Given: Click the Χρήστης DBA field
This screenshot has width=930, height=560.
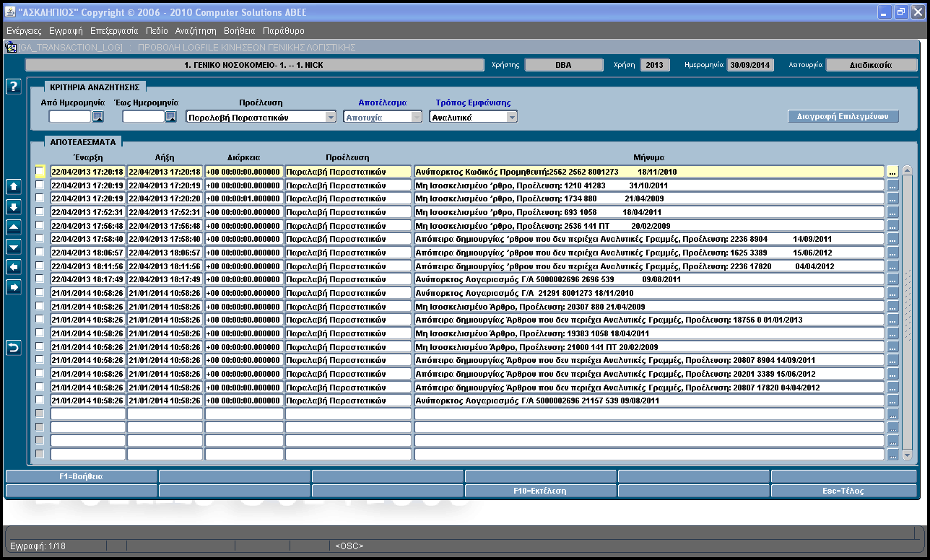Looking at the screenshot, I should click(562, 65).
